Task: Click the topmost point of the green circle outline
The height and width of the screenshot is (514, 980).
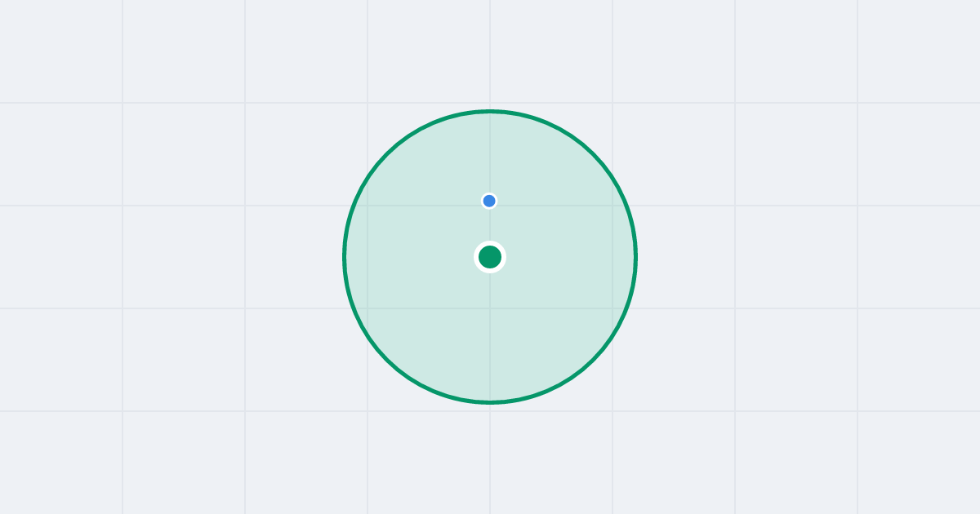Action: 490,111
